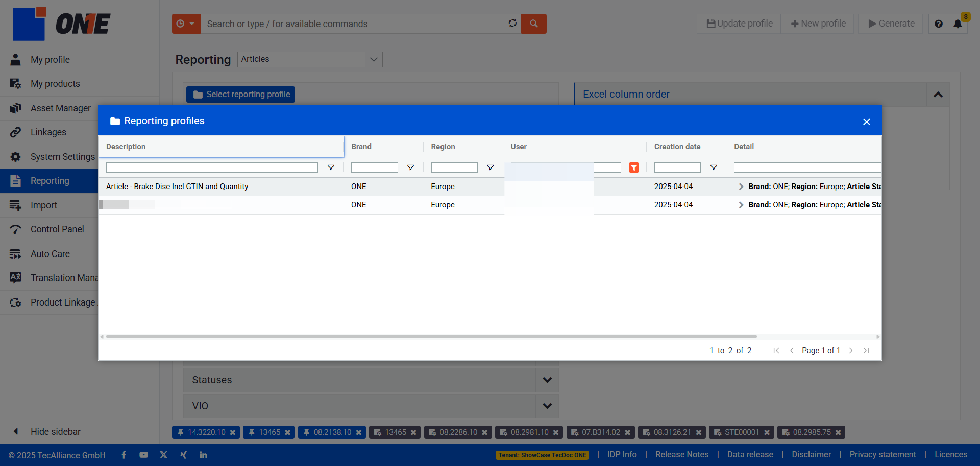The width and height of the screenshot is (980, 466).
Task: Open the help question mark icon
Action: tap(938, 24)
